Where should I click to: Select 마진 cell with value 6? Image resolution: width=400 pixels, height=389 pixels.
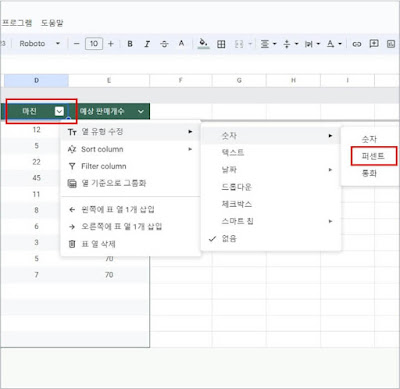click(36, 226)
